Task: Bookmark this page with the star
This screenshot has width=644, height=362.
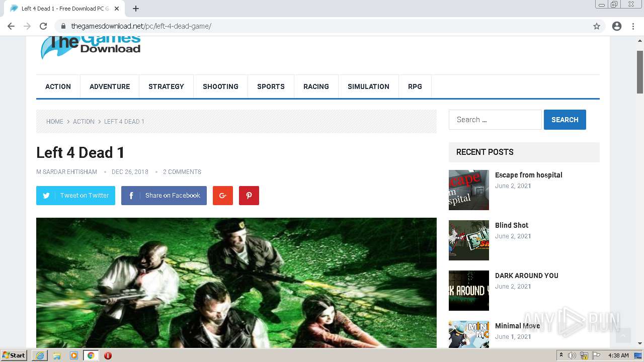Action: click(597, 26)
